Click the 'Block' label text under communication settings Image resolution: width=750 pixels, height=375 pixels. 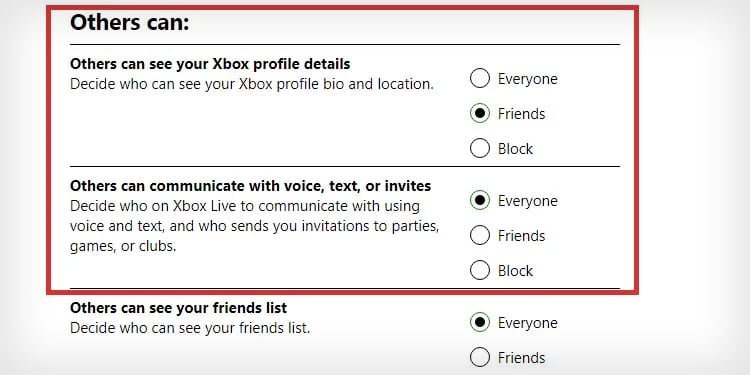515,271
